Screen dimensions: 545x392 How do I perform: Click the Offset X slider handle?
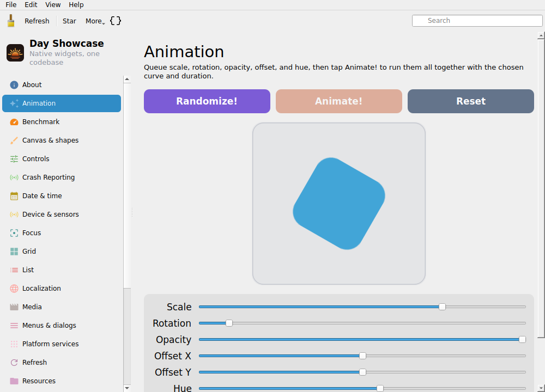pos(362,356)
